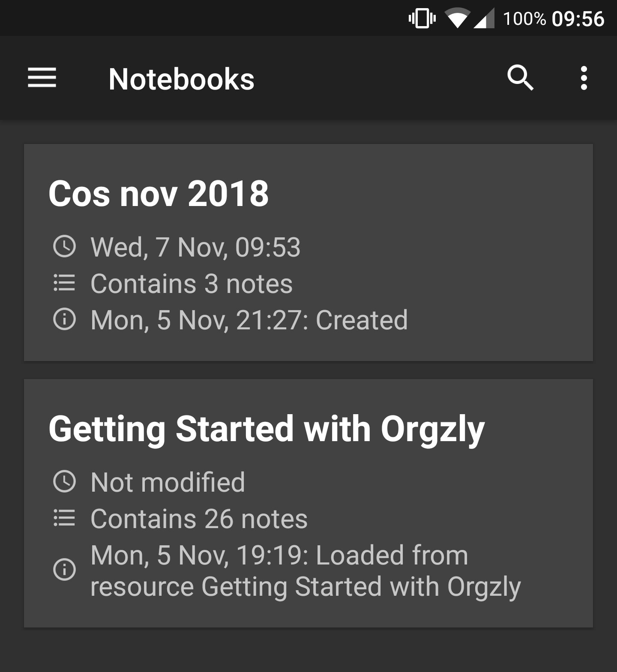Open the navigation drawer menu
617x672 pixels.
coord(42,78)
